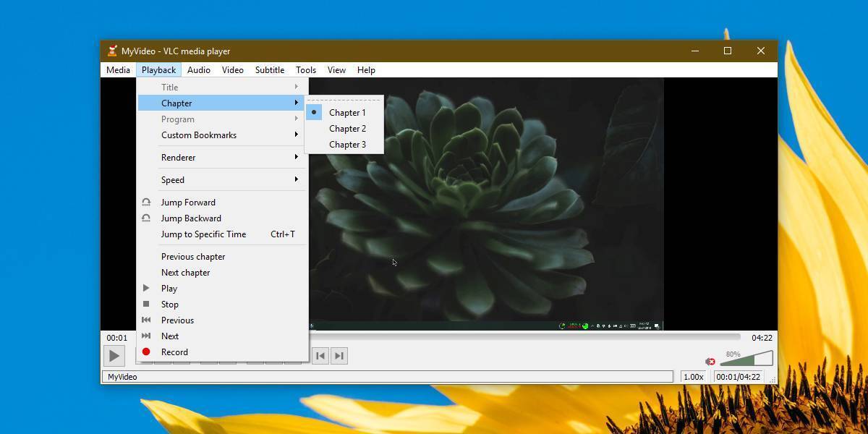The height and width of the screenshot is (434, 868).
Task: Open the Subtitle menu
Action: (x=269, y=69)
